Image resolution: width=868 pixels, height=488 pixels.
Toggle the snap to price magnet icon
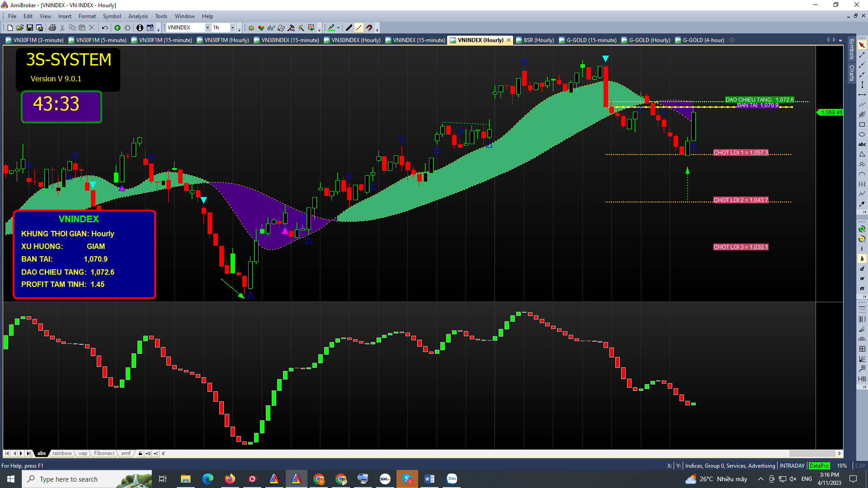point(369,28)
